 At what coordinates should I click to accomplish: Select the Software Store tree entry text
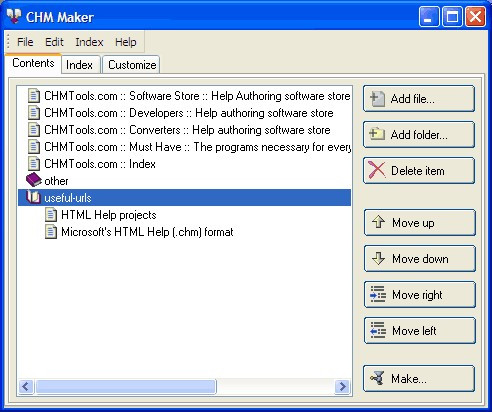[x=197, y=96]
